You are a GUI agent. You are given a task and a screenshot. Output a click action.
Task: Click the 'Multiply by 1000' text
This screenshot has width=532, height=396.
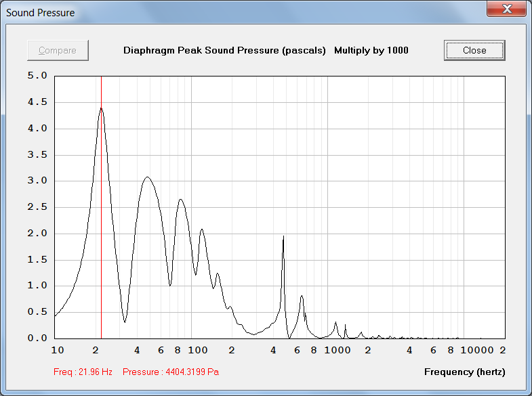point(371,51)
